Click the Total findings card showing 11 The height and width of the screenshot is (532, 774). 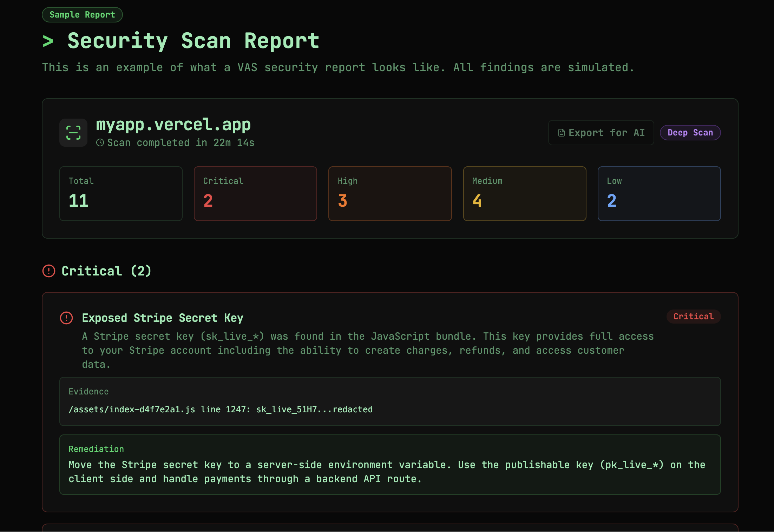tap(121, 193)
